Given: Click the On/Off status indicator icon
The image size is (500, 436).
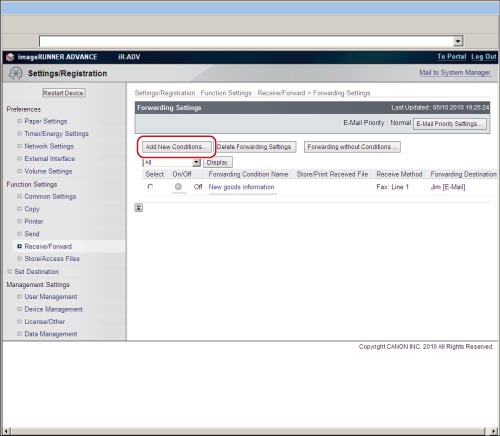Looking at the screenshot, I should click(x=178, y=187).
